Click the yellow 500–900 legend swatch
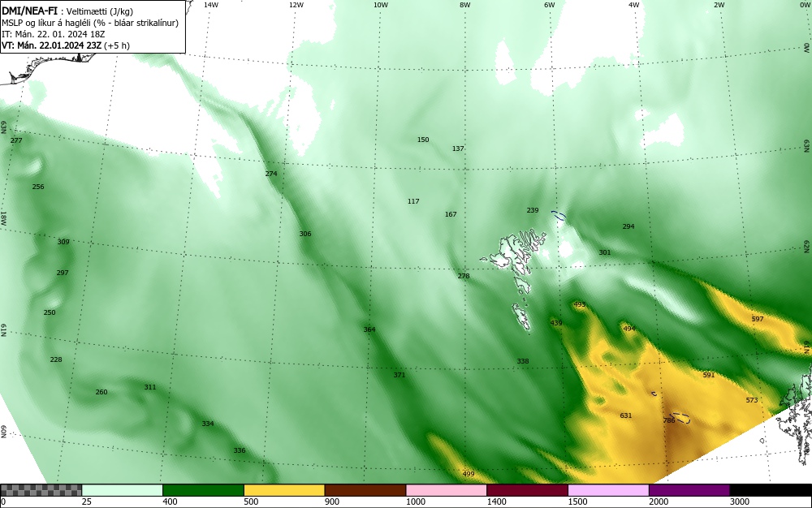 tap(284, 490)
